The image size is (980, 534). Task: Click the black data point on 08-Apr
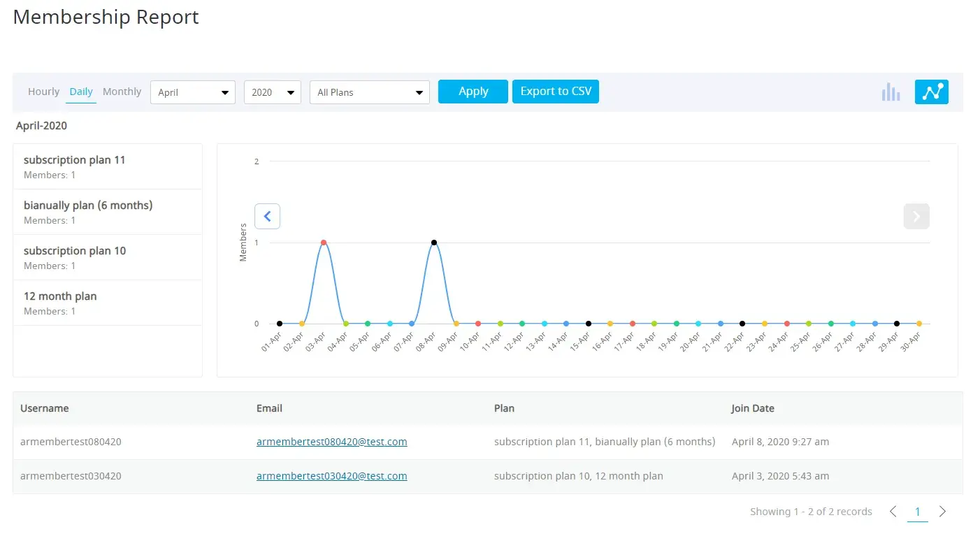pyautogui.click(x=434, y=243)
